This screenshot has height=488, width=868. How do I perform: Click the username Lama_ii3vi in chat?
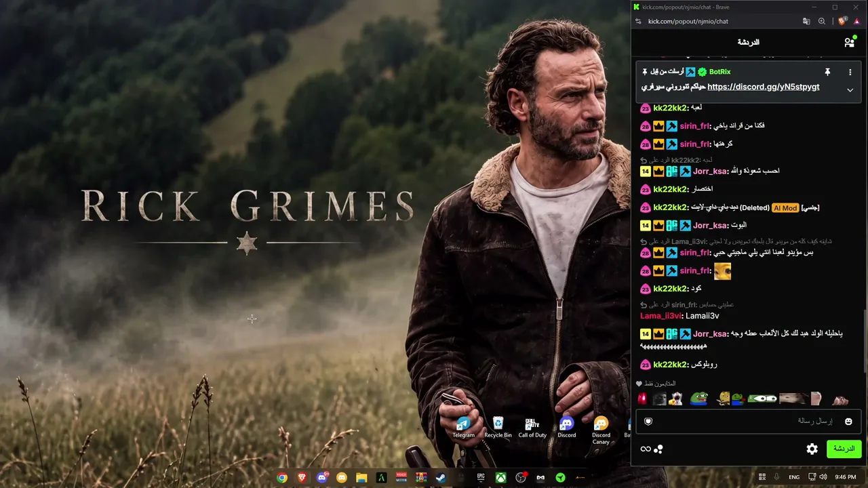pyautogui.click(x=660, y=316)
